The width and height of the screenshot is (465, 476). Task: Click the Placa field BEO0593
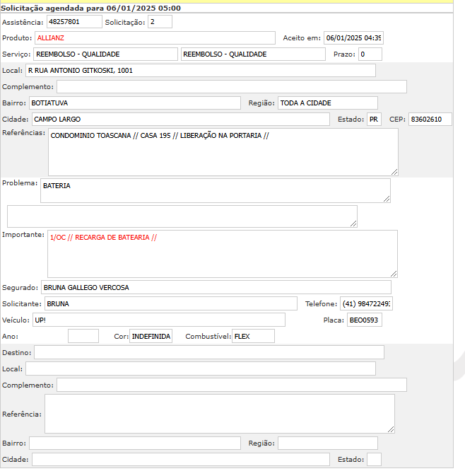pyautogui.click(x=364, y=320)
